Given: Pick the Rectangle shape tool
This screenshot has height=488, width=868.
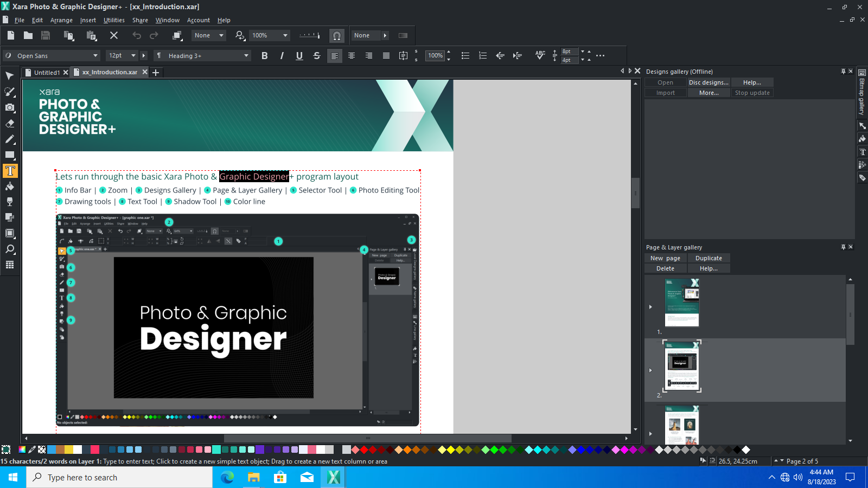Looking at the screenshot, I should coord(10,155).
